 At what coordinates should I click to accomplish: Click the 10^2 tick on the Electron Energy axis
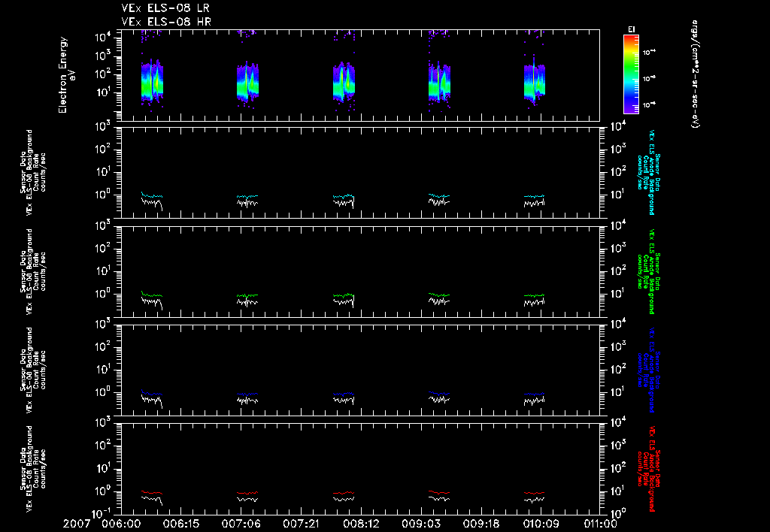[x=102, y=74]
